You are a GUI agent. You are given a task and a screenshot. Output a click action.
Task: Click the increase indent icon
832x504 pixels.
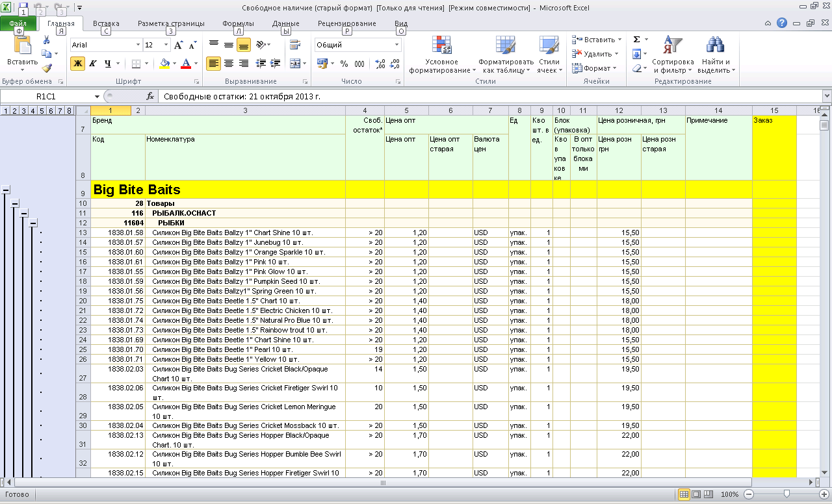point(275,64)
